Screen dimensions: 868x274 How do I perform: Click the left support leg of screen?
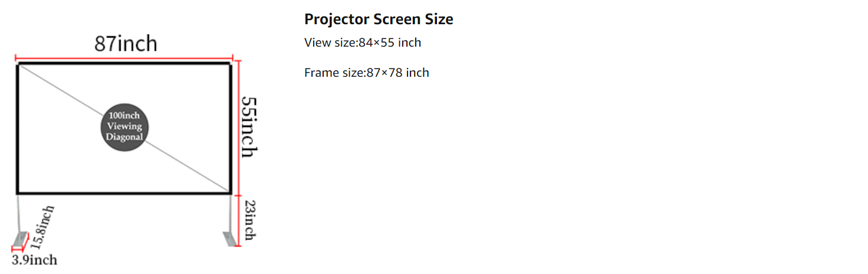point(19,213)
